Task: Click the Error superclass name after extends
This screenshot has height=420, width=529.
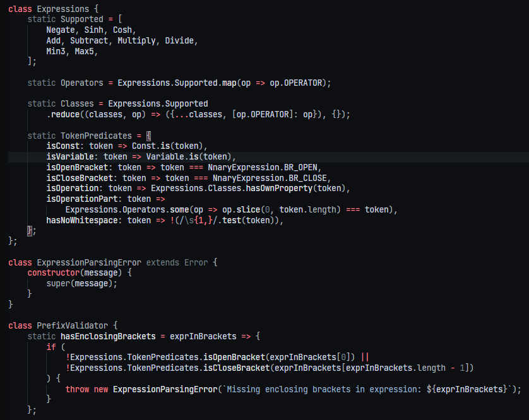Action: [196, 263]
